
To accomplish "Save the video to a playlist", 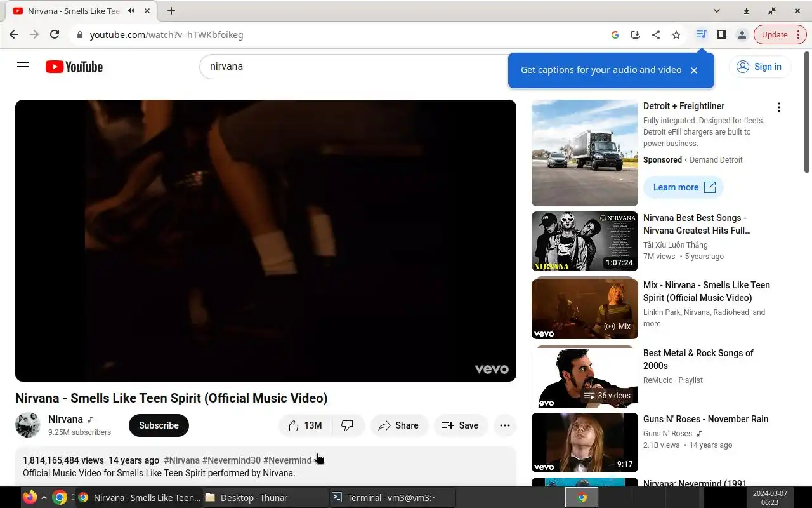I will (x=460, y=425).
